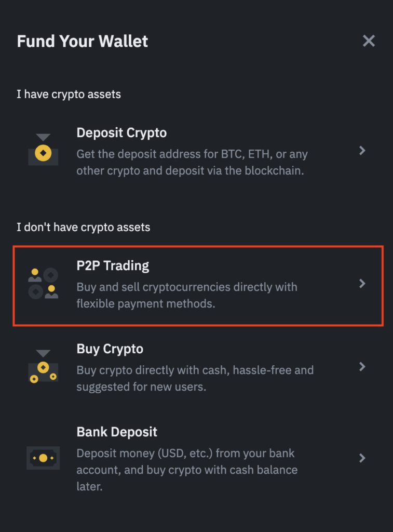Click the dark diamond in P2P Trading icon
393x532 pixels.
point(50,274)
